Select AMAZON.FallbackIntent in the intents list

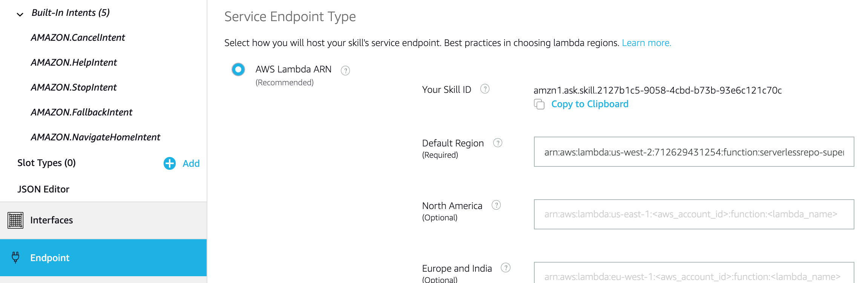(x=82, y=112)
